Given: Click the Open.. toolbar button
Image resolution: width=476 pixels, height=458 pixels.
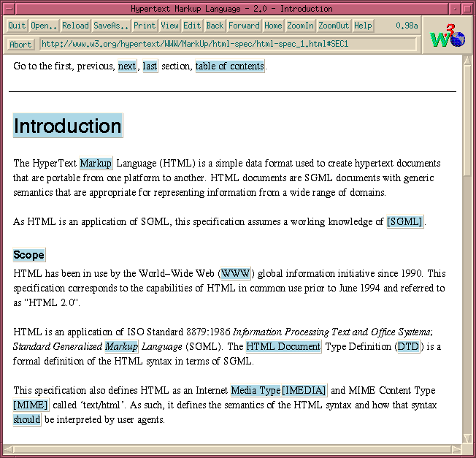Looking at the screenshot, I should pos(44,26).
